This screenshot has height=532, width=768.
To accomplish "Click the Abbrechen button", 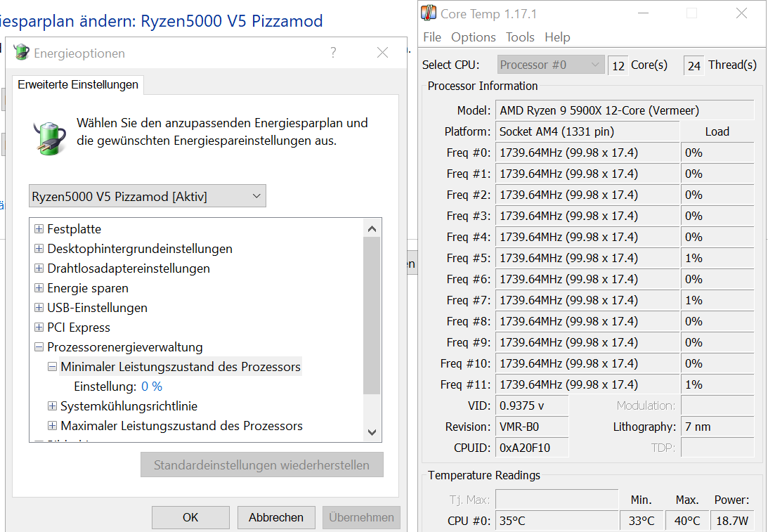I will (x=276, y=517).
